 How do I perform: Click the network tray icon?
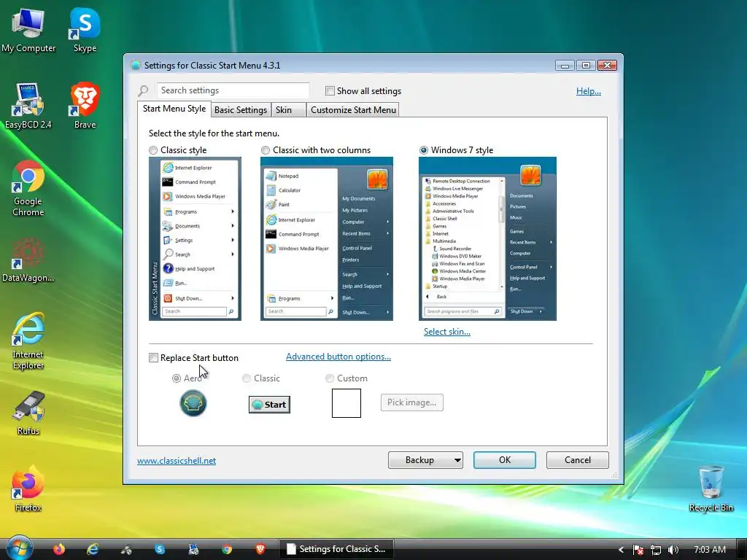pos(656,550)
